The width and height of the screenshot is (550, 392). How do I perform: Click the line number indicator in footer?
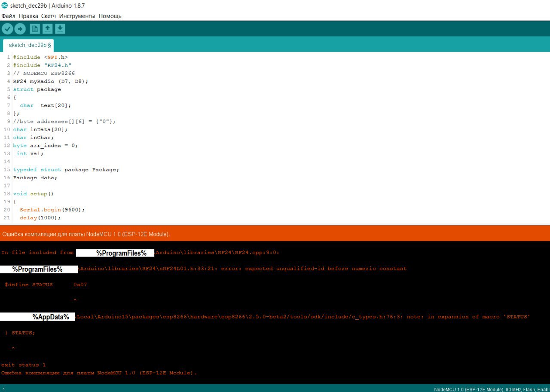click(x=4, y=389)
